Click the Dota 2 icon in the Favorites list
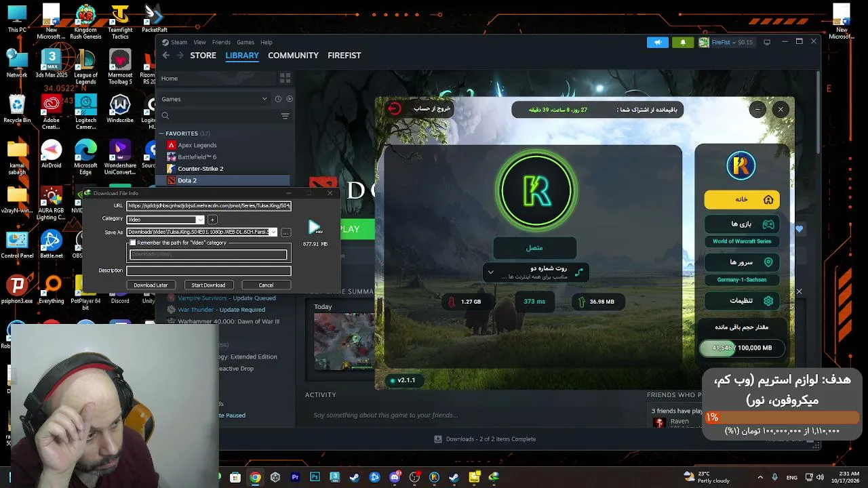 (x=172, y=180)
